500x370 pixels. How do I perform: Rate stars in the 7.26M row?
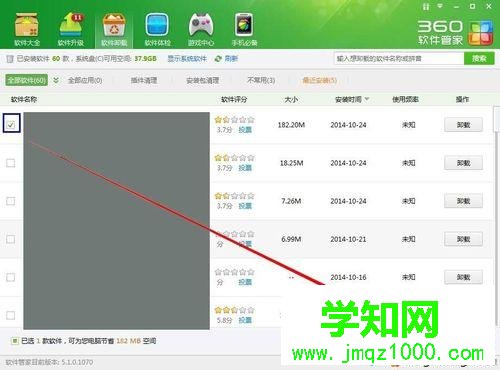click(x=235, y=196)
